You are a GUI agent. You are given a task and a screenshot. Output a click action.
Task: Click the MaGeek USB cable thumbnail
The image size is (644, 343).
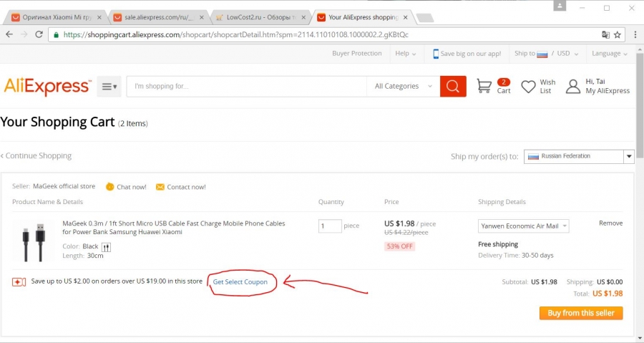coord(33,241)
